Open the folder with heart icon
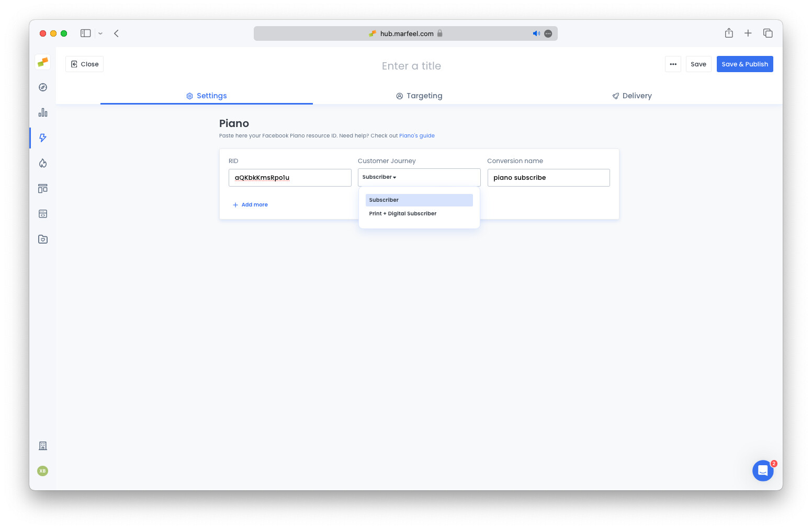 42,239
